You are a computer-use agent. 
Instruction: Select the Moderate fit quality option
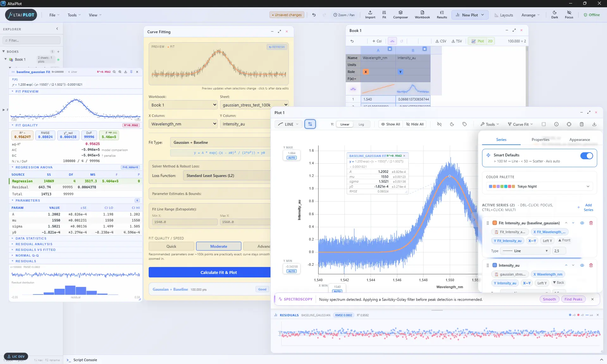click(x=219, y=246)
